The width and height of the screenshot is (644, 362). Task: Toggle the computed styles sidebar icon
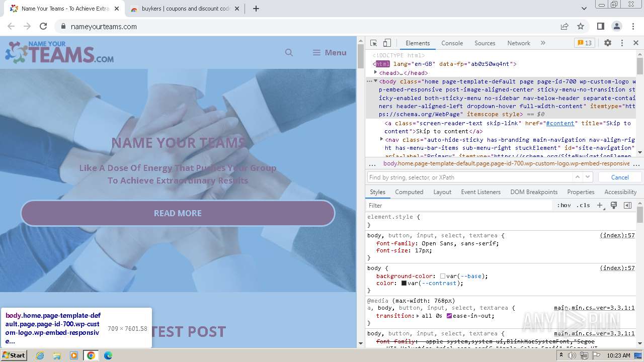tap(627, 206)
